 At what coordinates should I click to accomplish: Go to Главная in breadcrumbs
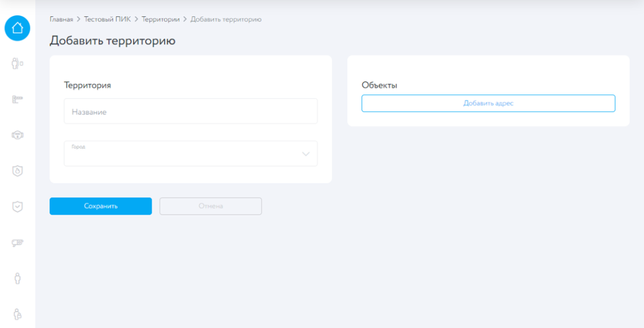pyautogui.click(x=61, y=20)
